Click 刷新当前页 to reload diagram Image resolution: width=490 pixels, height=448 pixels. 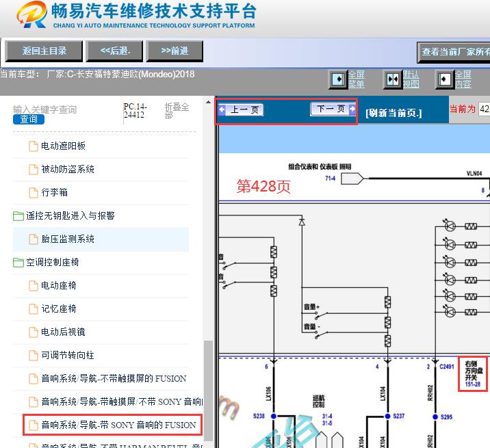(x=394, y=113)
